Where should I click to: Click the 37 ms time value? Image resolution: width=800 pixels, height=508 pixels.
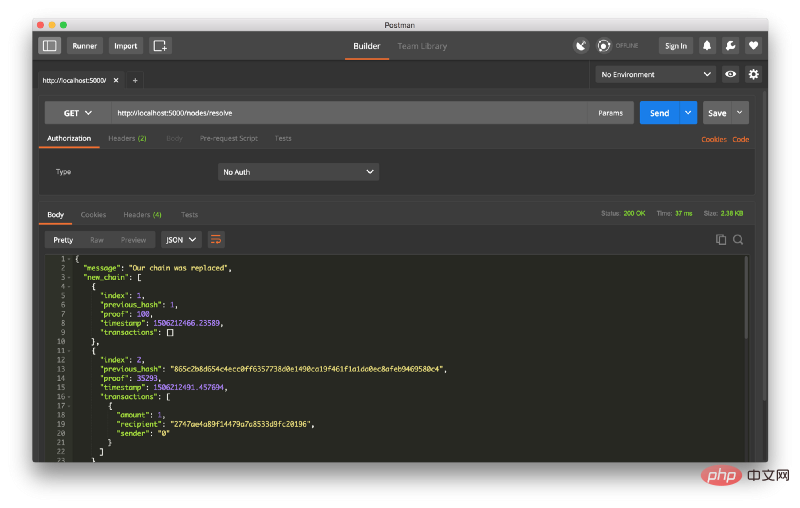pyautogui.click(x=684, y=214)
